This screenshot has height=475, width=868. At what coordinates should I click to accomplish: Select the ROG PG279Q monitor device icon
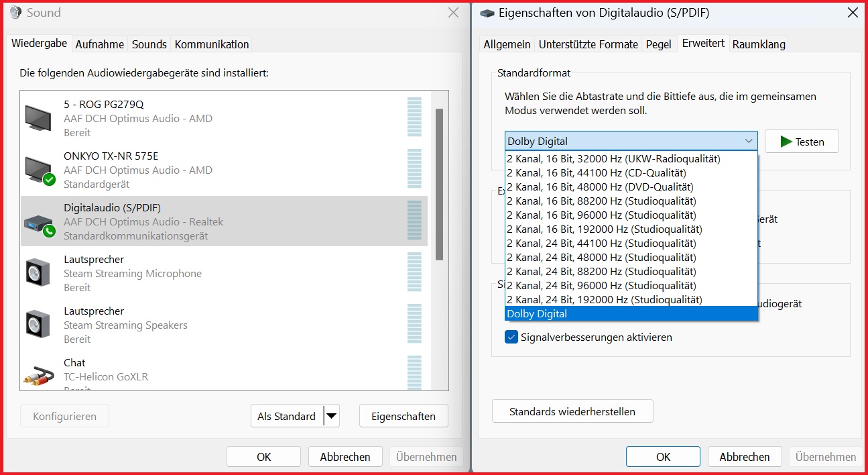[x=38, y=118]
